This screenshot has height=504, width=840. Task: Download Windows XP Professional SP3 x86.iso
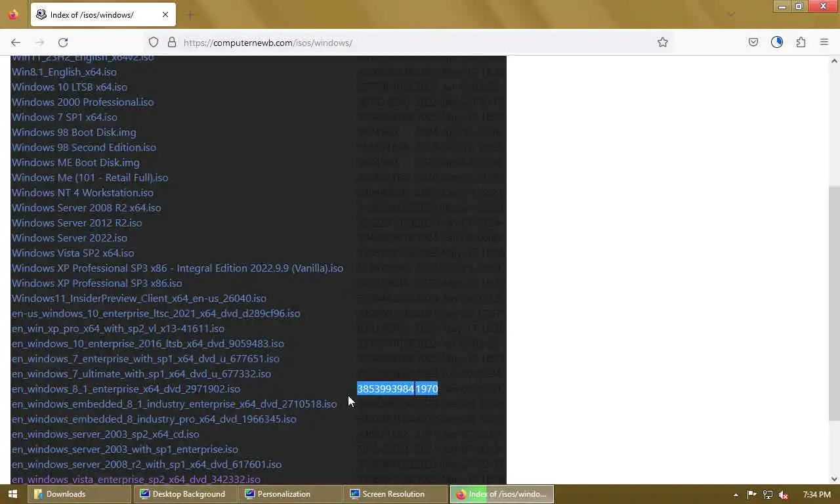pyautogui.click(x=96, y=283)
